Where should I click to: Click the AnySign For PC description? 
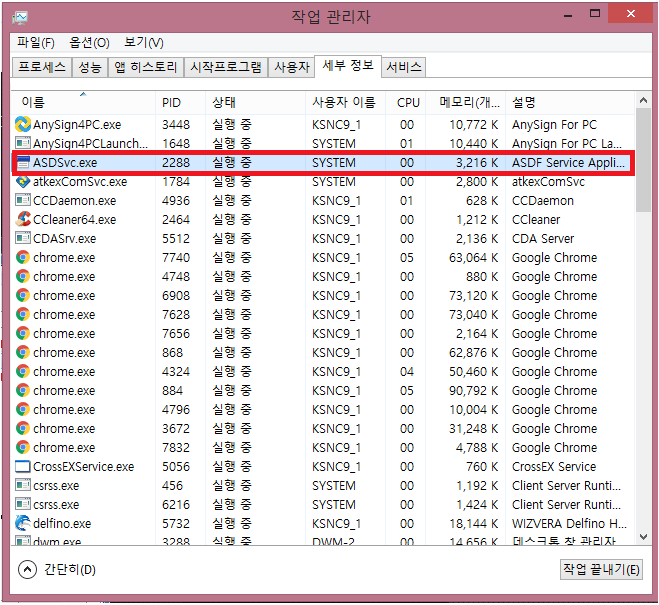[x=554, y=125]
